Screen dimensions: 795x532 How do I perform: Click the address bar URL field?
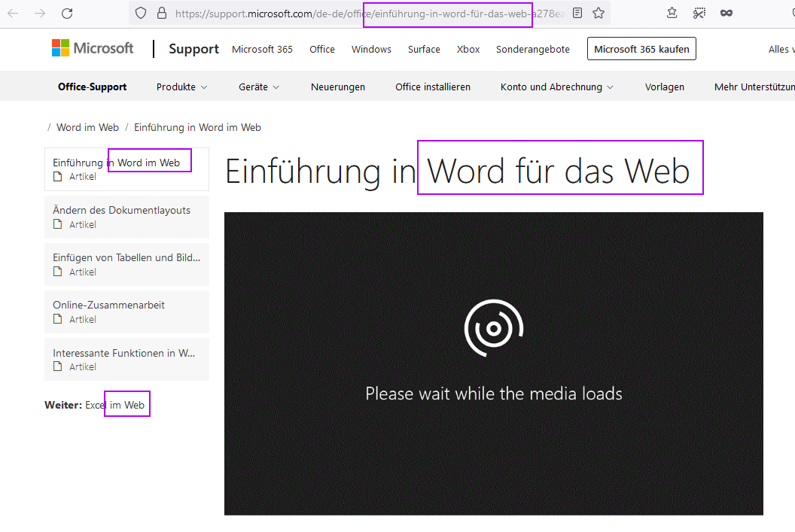tap(370, 14)
